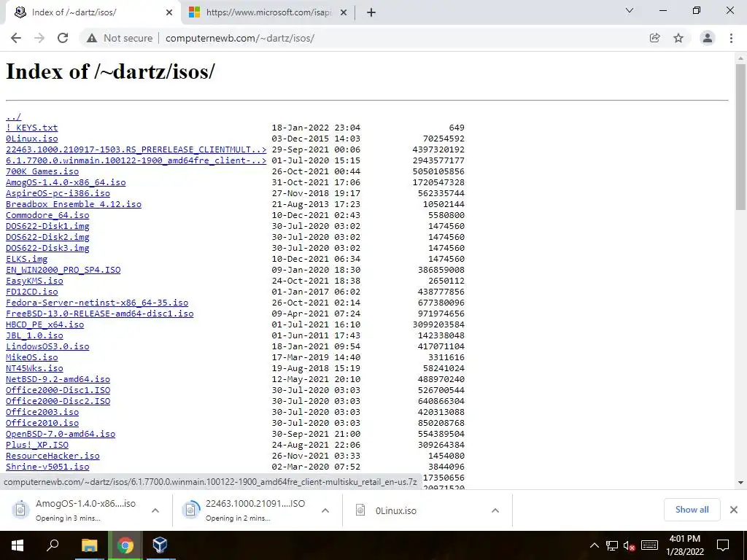Viewport: 747px width, 560px height.
Task: Click the 6.1.7700.0.winmain link
Action: pos(136,160)
